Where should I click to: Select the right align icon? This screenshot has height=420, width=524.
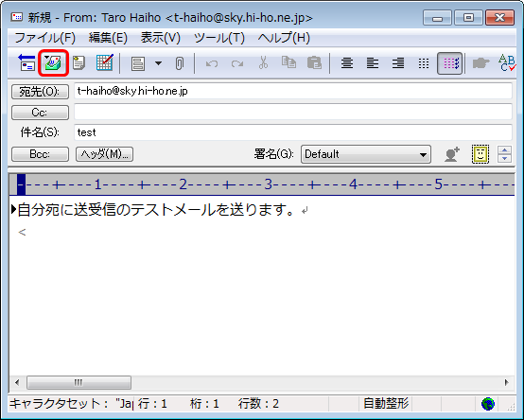(398, 62)
